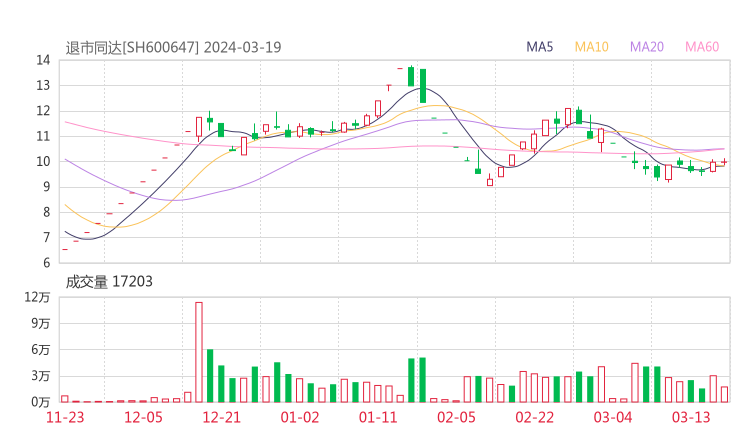
Task: Click the 9万 volume axis label
Action: (41, 323)
